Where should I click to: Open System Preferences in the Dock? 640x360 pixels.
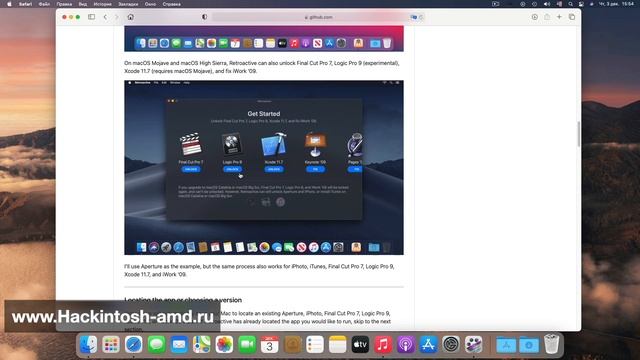(451, 344)
